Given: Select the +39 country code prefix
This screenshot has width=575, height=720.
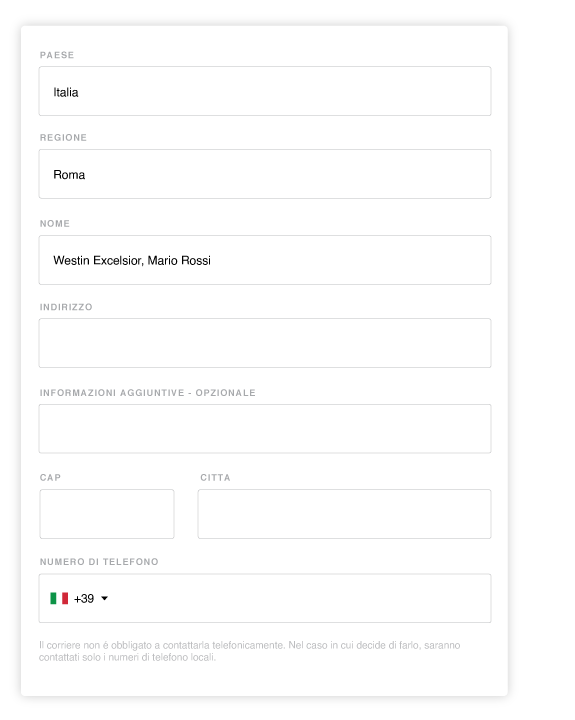Looking at the screenshot, I should point(84,598).
